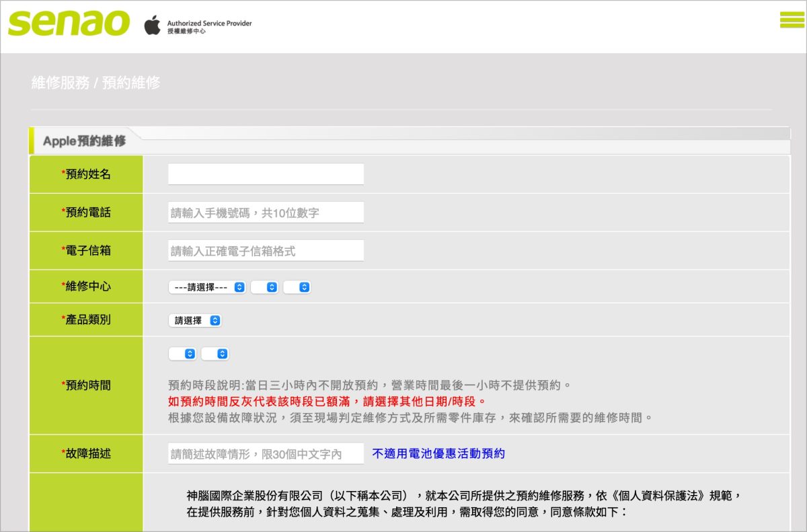
Task: Click the *電子信箱 label
Action: 86,251
